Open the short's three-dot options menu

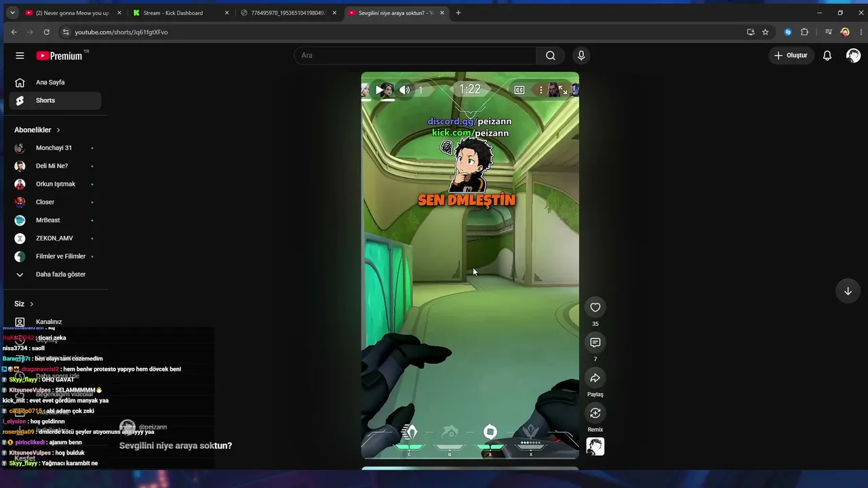[x=540, y=89]
